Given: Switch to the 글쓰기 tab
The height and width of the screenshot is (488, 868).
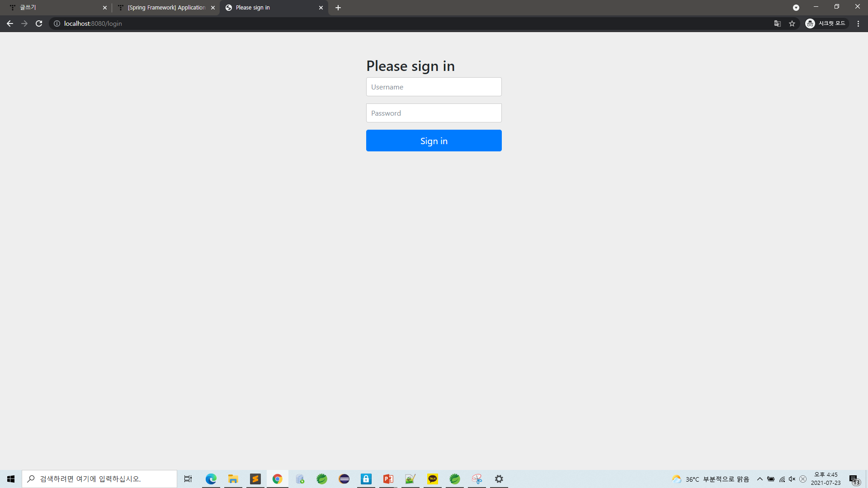Looking at the screenshot, I should 54,8.
